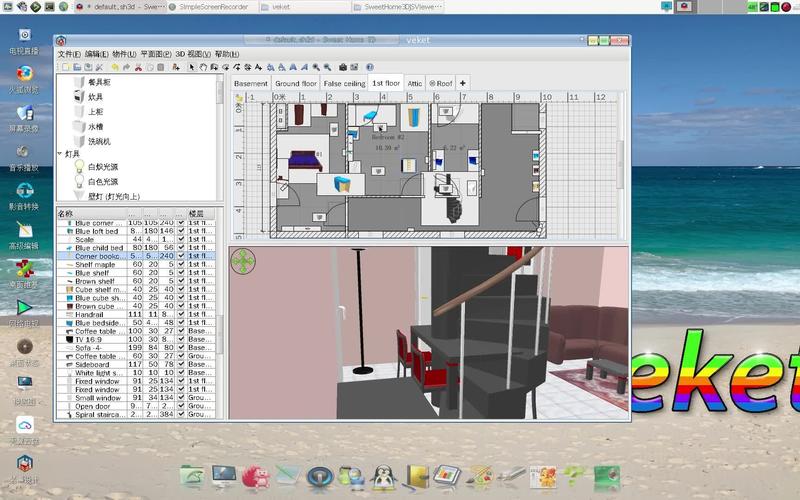Select the Spiral staircase furniture row

[x=136, y=414]
